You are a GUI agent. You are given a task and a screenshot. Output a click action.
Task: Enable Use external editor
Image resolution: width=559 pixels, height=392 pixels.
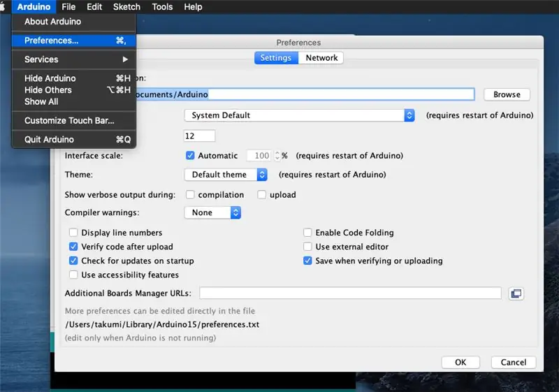tap(307, 247)
